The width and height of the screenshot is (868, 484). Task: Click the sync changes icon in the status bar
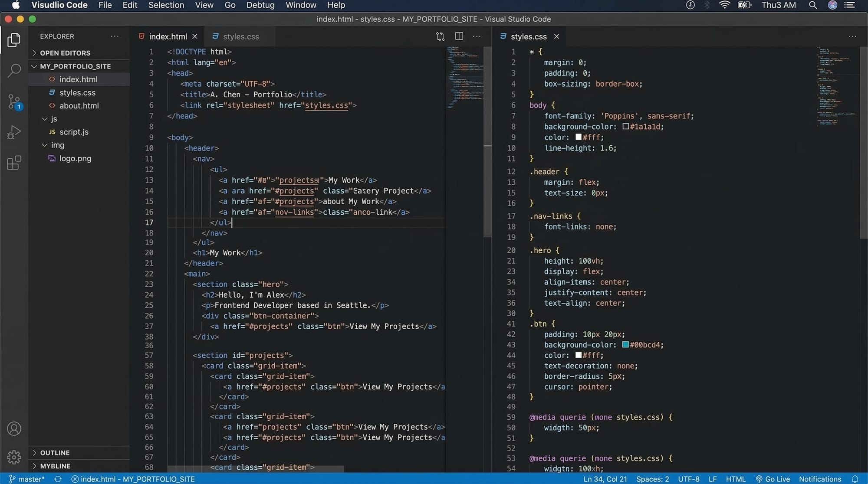coord(58,479)
